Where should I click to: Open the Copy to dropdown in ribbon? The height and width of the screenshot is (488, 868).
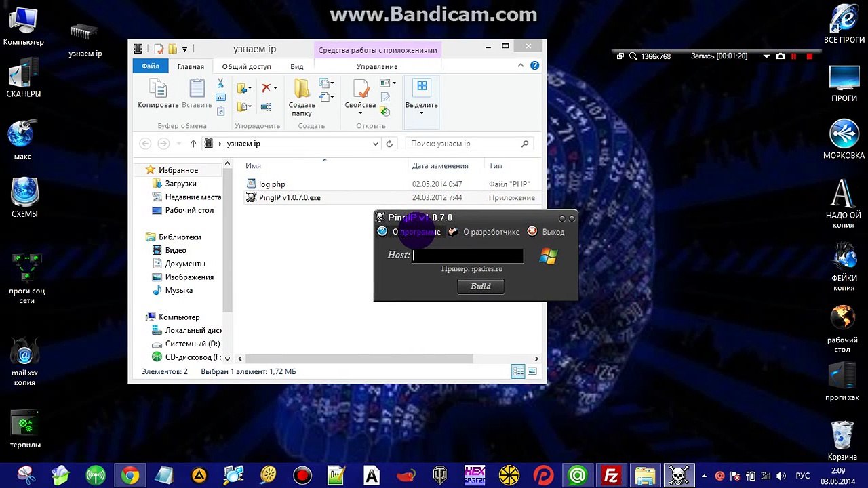pos(244,106)
